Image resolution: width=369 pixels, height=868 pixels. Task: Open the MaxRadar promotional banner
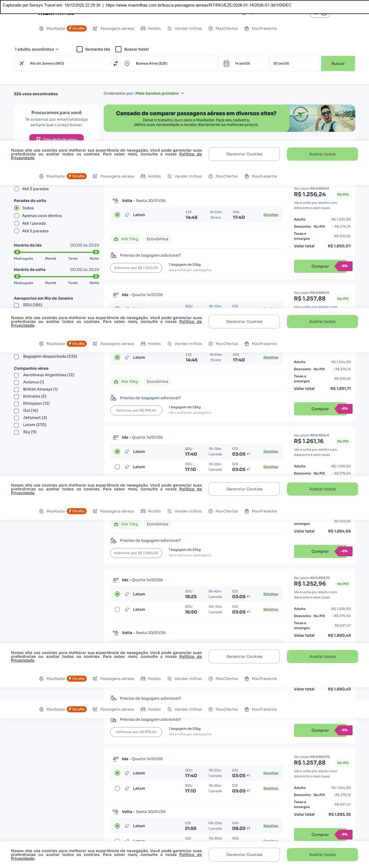click(x=229, y=118)
